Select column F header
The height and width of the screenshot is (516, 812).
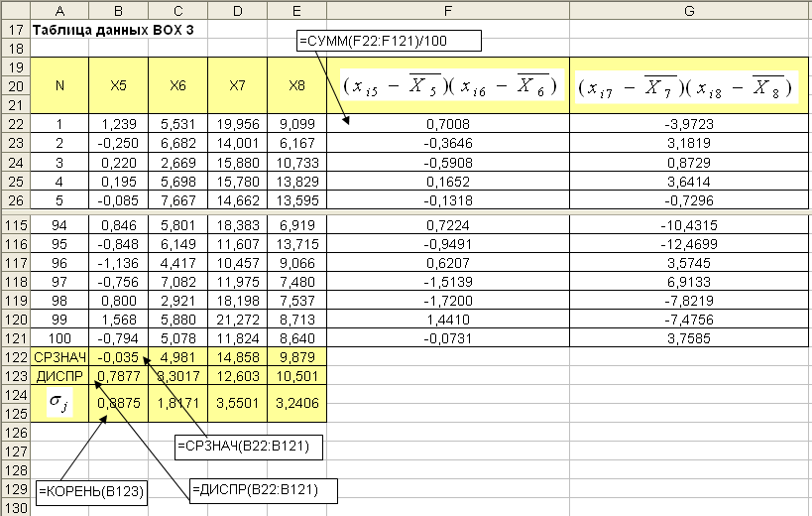448,10
